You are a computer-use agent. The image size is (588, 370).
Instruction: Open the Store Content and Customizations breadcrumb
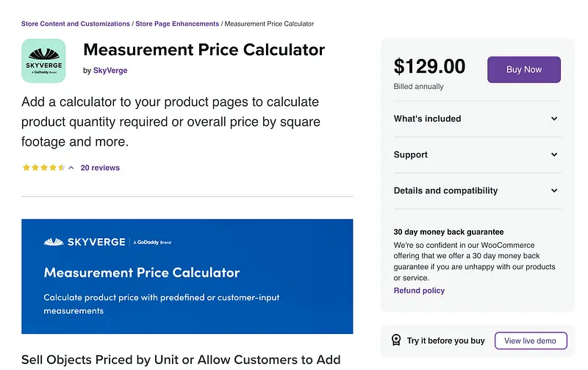click(76, 24)
